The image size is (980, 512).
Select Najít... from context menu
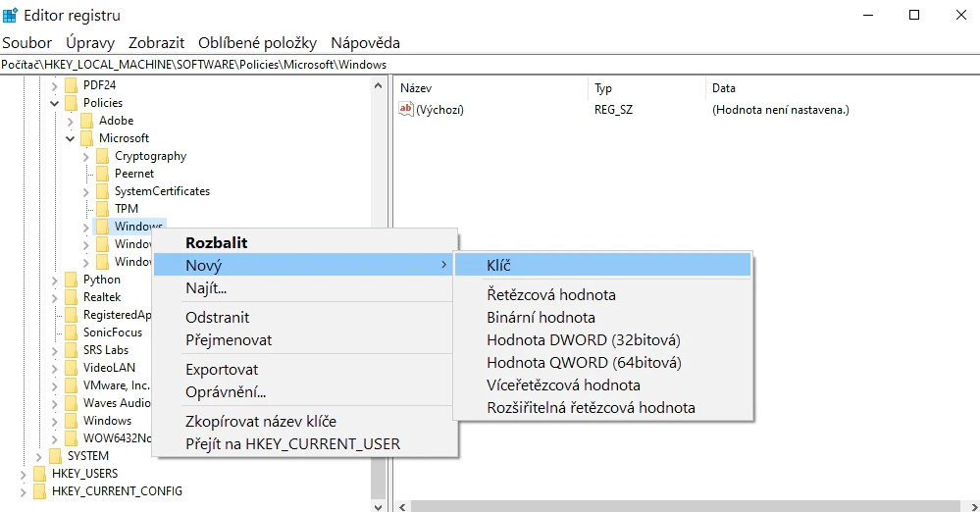[303, 287]
